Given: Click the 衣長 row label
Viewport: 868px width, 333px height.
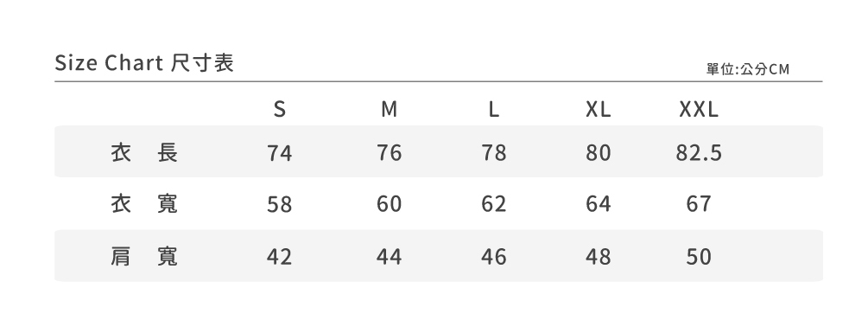Looking at the screenshot, I should coord(144,152).
